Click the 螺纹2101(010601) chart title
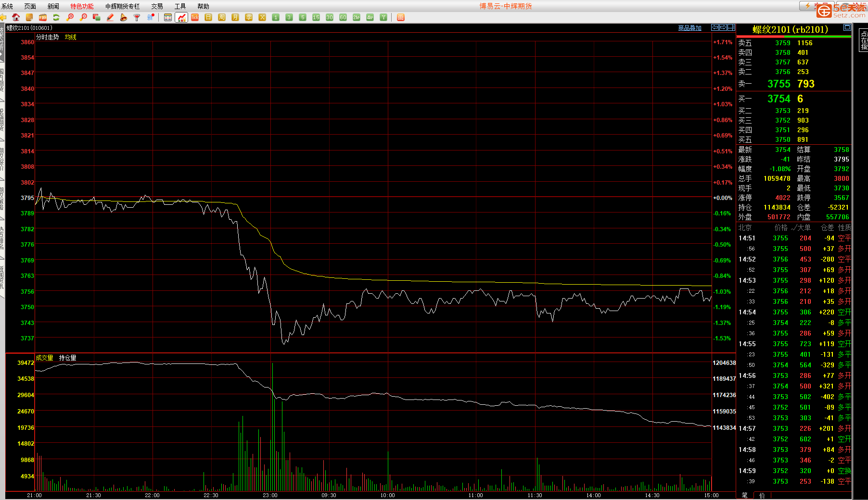This screenshot has height=500, width=868. (29, 28)
